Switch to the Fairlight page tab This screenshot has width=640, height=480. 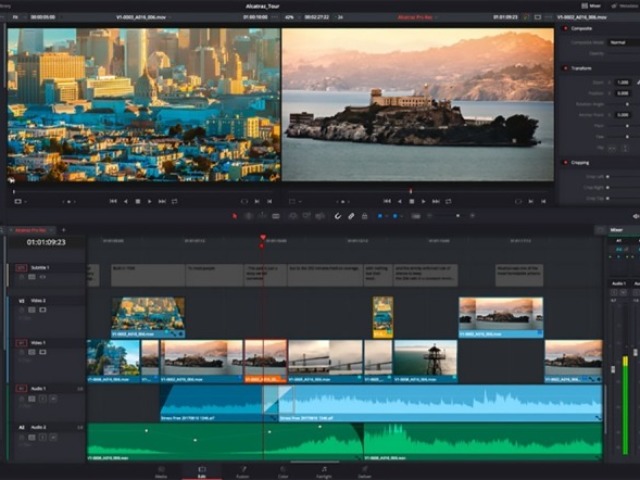coord(324,472)
